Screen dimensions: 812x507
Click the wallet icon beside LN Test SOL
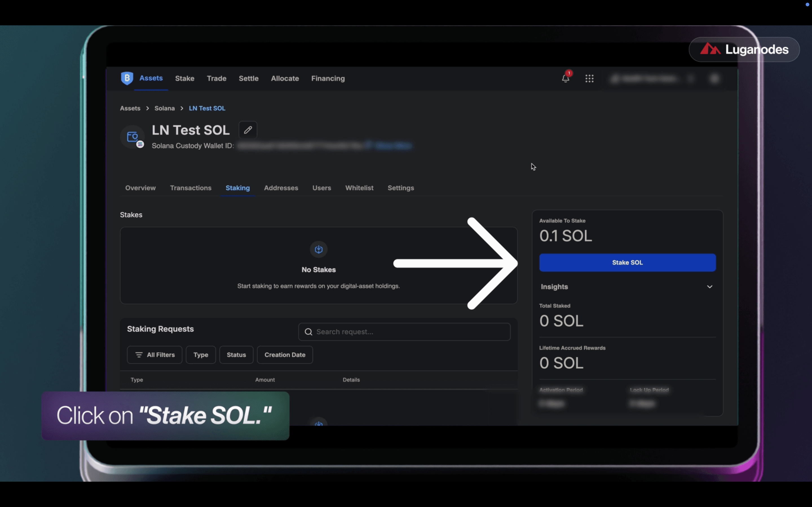pos(133,137)
